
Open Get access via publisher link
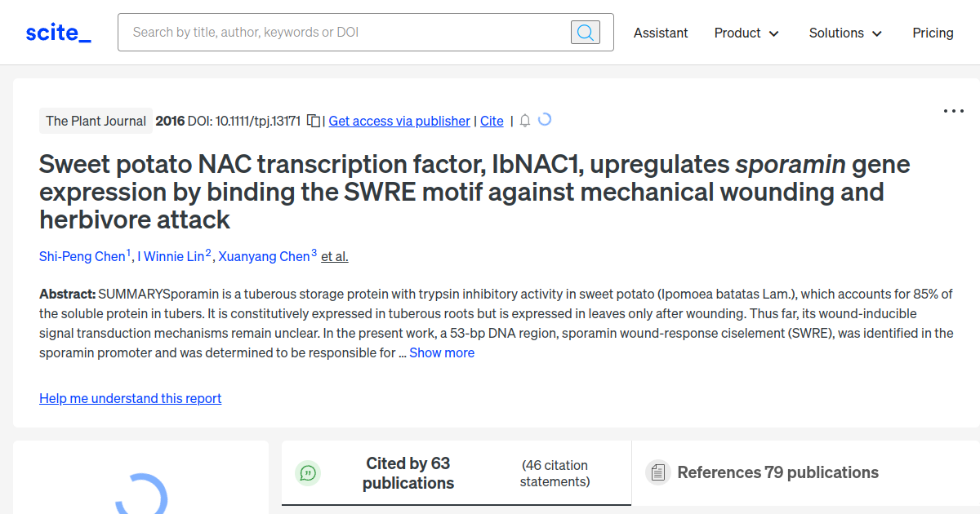(x=399, y=121)
